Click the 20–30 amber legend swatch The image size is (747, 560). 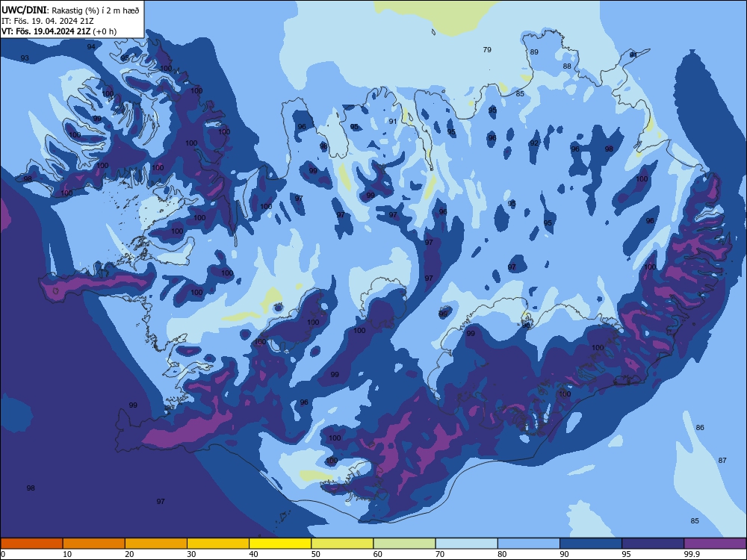click(156, 544)
